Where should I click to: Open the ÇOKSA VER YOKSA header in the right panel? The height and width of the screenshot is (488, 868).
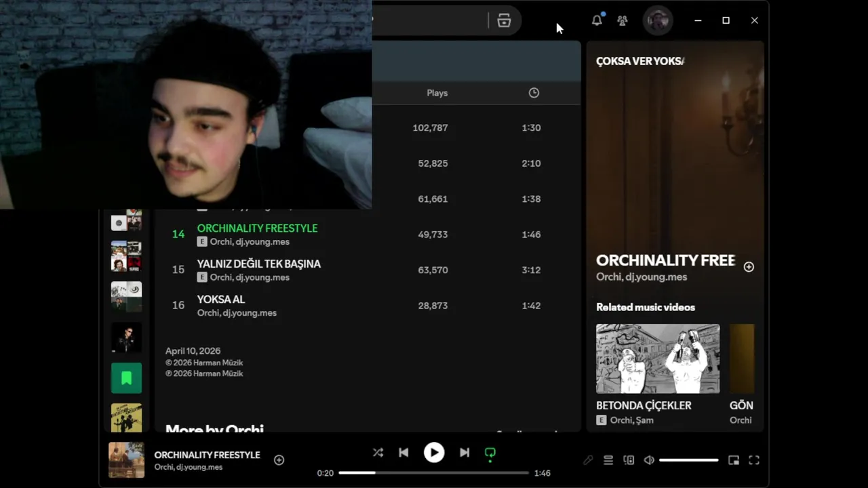pos(639,61)
